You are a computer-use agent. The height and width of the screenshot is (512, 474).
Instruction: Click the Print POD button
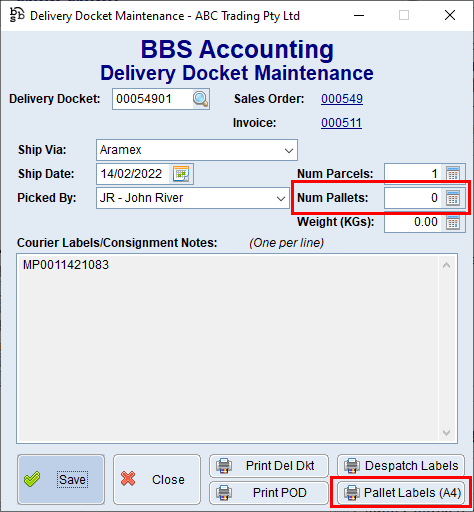pos(269,492)
